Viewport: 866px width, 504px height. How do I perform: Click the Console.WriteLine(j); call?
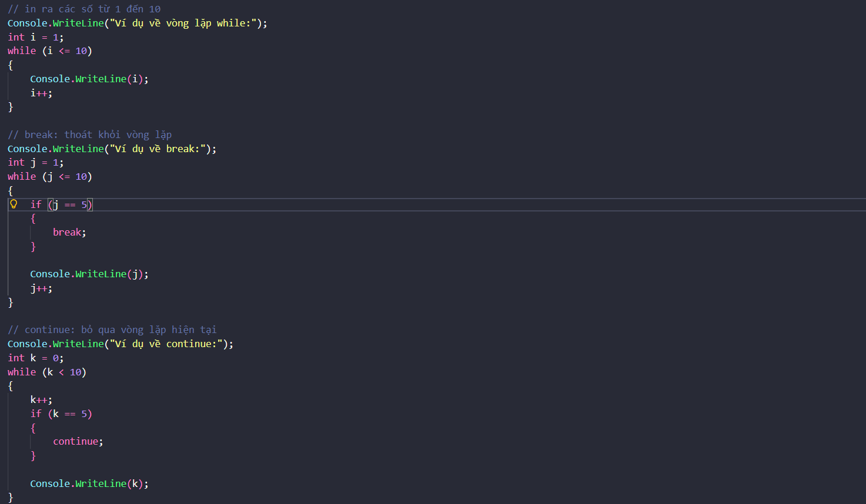pyautogui.click(x=89, y=274)
